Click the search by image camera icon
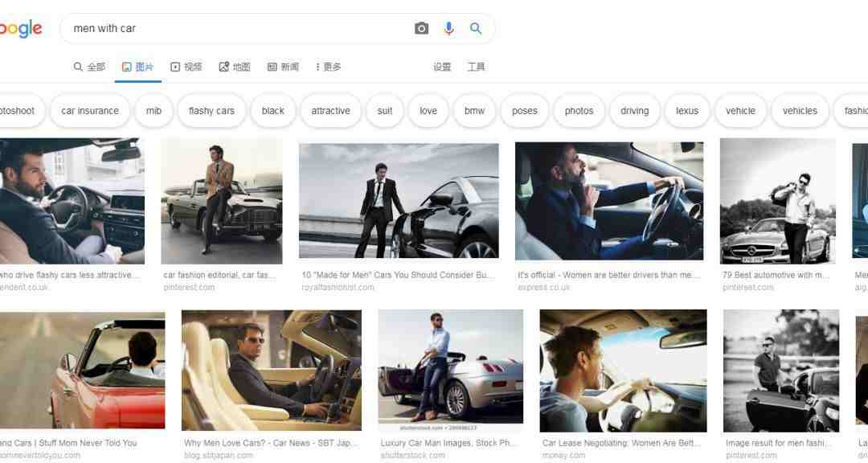868x463 pixels. pyautogui.click(x=421, y=28)
